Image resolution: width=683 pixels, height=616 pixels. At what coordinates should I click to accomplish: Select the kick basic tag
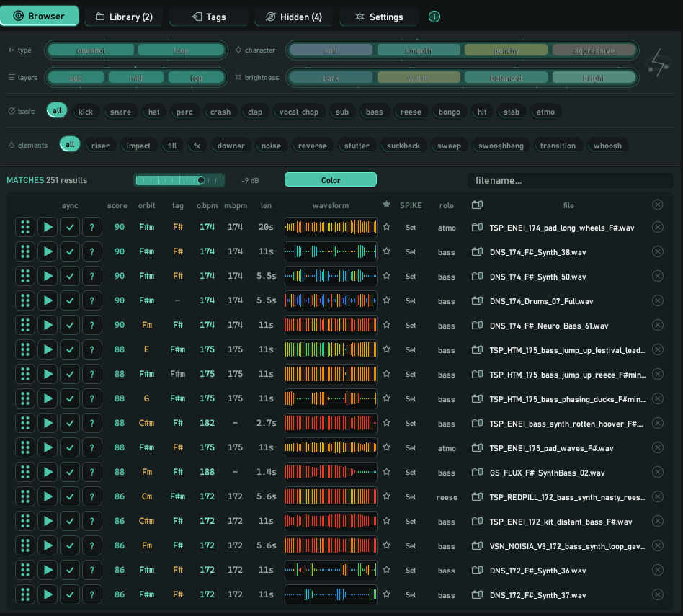tap(85, 112)
